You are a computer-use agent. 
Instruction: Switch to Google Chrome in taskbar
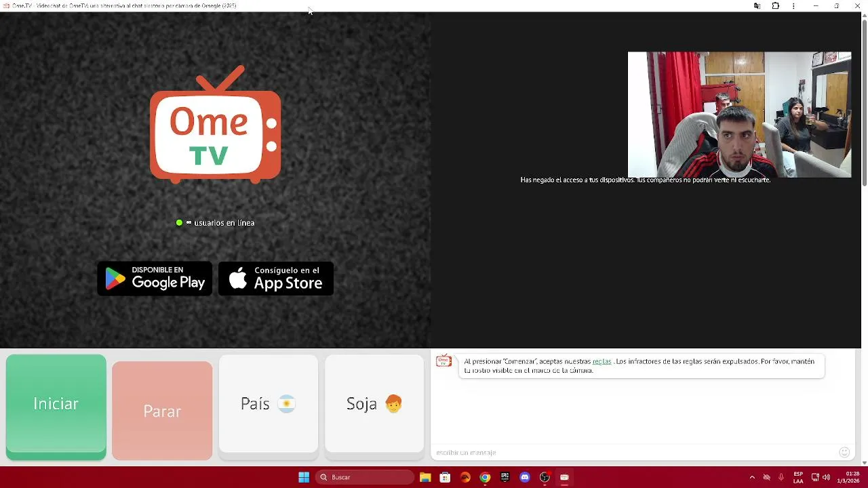485,477
